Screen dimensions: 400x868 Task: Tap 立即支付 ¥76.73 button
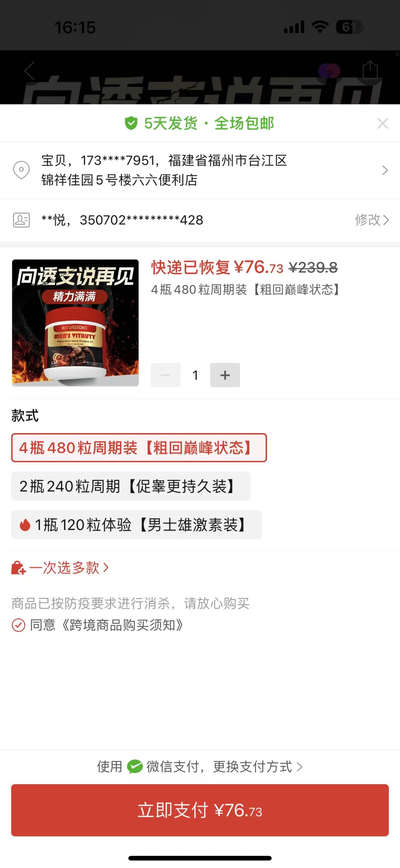(200, 810)
